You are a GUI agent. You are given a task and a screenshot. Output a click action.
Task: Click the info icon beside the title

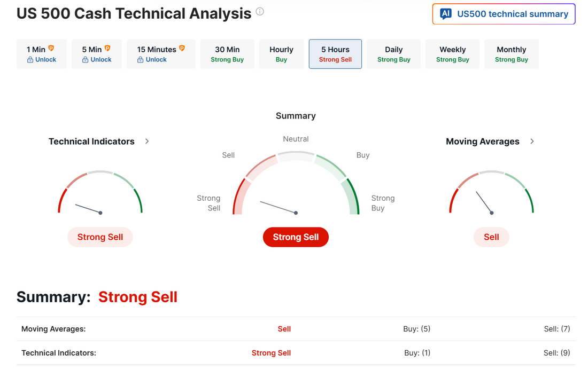click(x=260, y=12)
